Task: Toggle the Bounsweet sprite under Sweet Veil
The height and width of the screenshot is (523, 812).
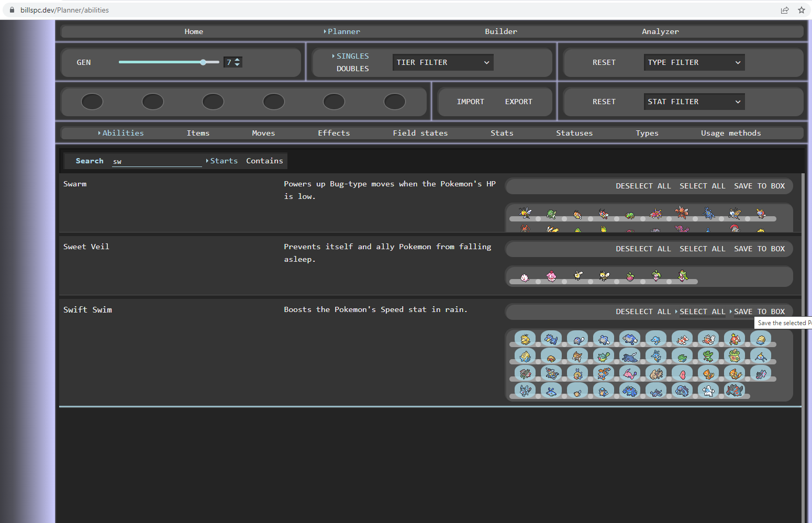Action: (630, 276)
